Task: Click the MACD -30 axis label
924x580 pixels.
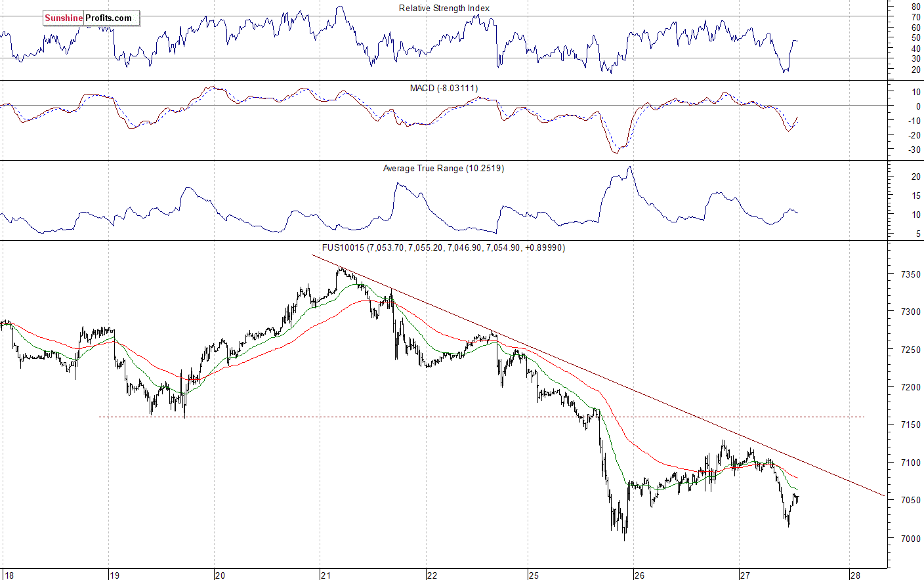Action: point(914,150)
